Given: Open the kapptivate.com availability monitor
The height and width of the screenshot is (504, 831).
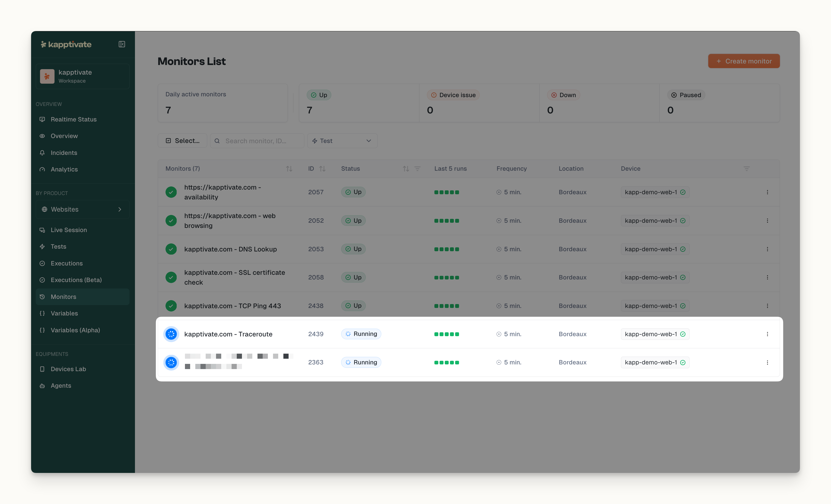Looking at the screenshot, I should pyautogui.click(x=223, y=192).
